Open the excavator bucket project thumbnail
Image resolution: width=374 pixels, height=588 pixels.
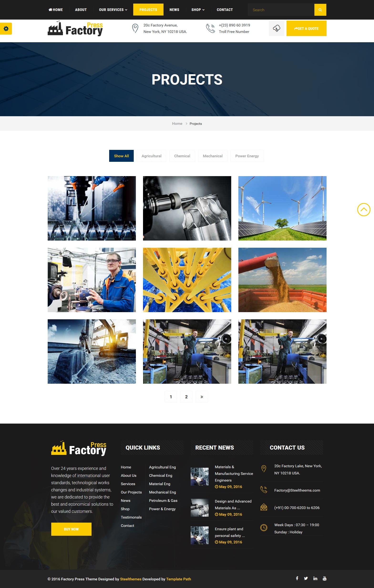[92, 351]
